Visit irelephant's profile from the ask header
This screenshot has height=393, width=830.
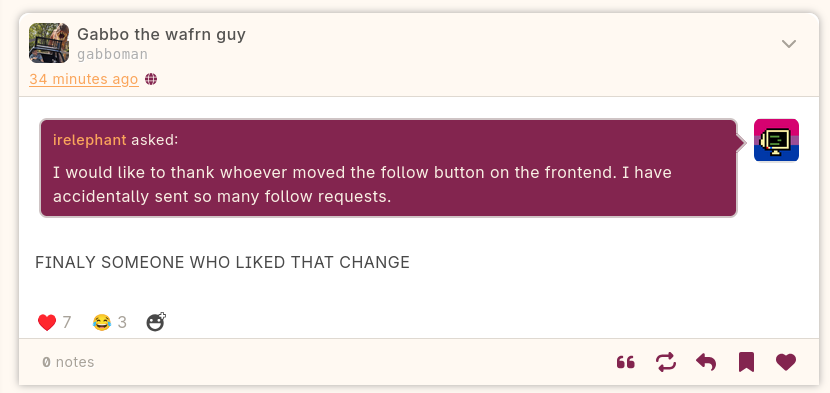89,140
